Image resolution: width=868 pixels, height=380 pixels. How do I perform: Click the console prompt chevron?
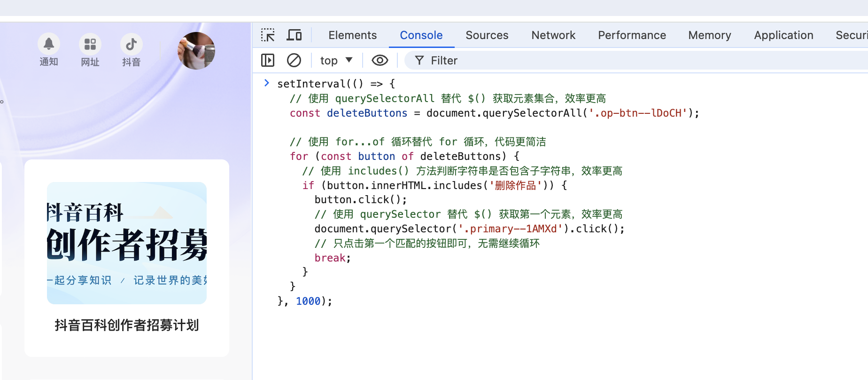click(x=267, y=83)
